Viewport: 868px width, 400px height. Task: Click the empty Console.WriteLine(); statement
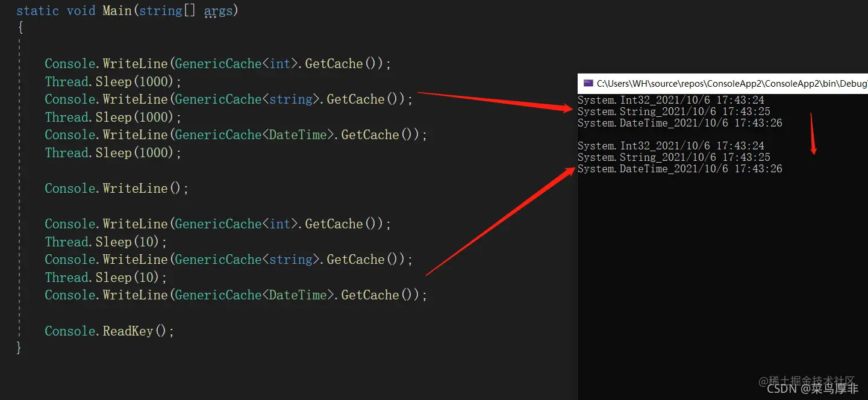[x=117, y=189]
